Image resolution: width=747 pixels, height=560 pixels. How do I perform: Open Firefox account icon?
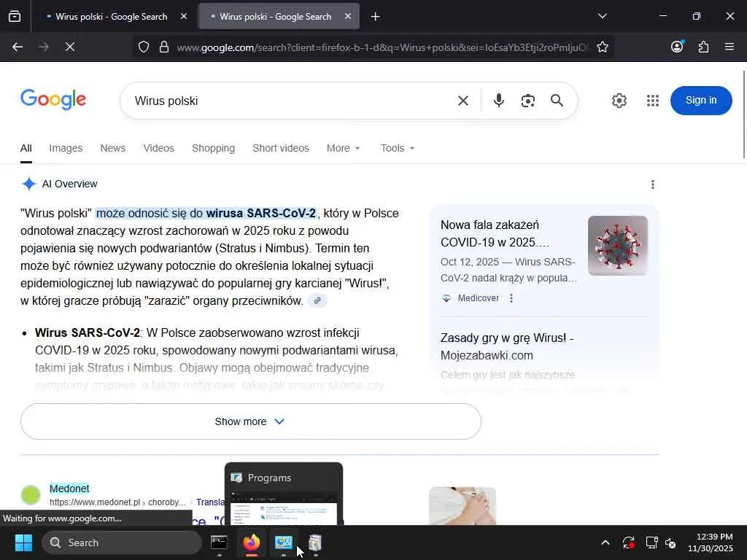click(677, 47)
